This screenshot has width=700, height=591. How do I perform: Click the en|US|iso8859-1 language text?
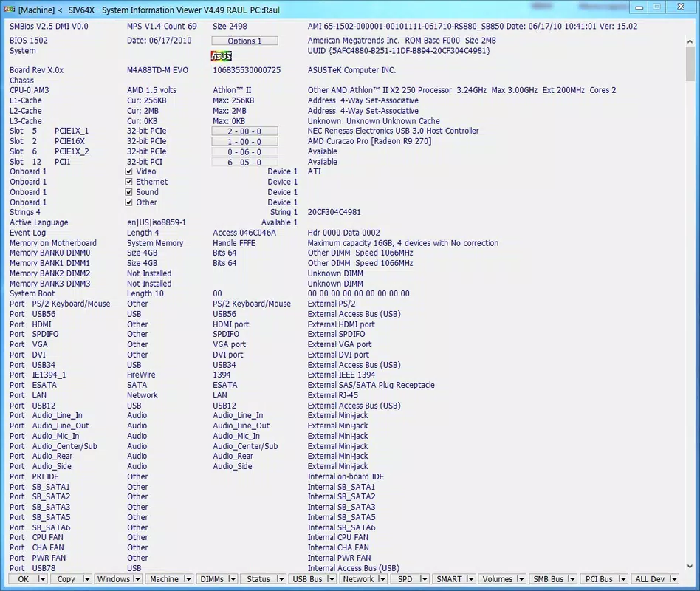pyautogui.click(x=157, y=222)
